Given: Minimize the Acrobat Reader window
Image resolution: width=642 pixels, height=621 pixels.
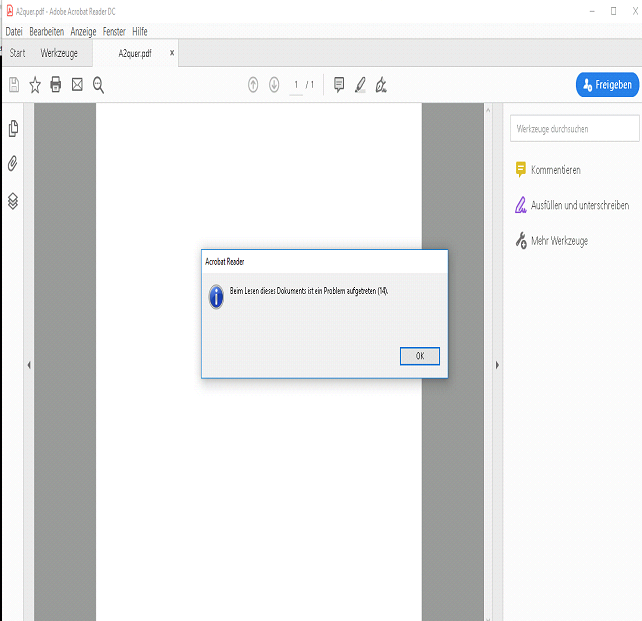Looking at the screenshot, I should 592,11.
